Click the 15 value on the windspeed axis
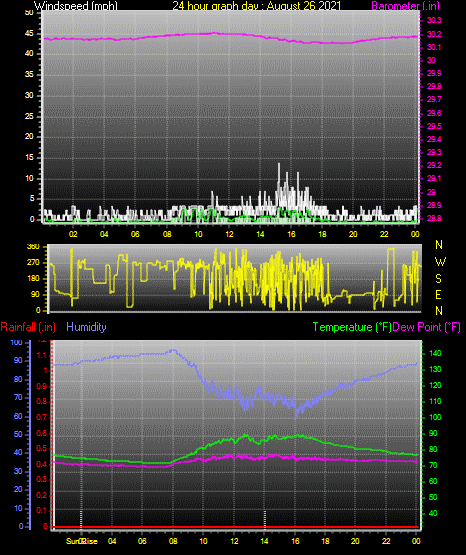The height and width of the screenshot is (555, 466). pyautogui.click(x=29, y=158)
